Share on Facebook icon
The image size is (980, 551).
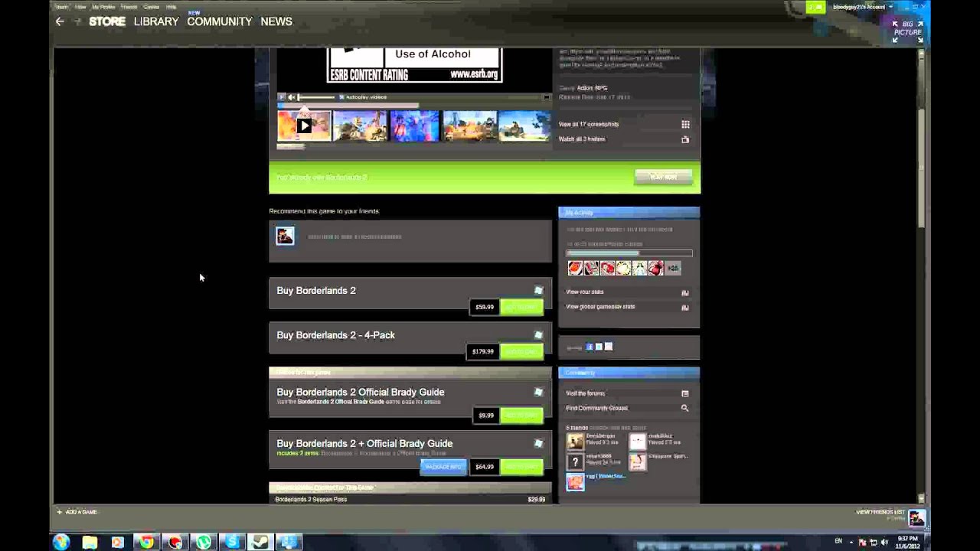click(x=590, y=347)
